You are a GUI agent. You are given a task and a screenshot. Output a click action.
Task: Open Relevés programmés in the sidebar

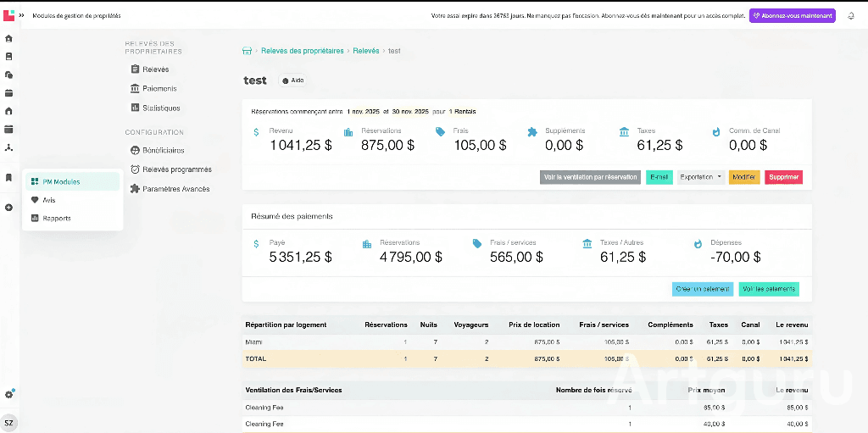177,169
